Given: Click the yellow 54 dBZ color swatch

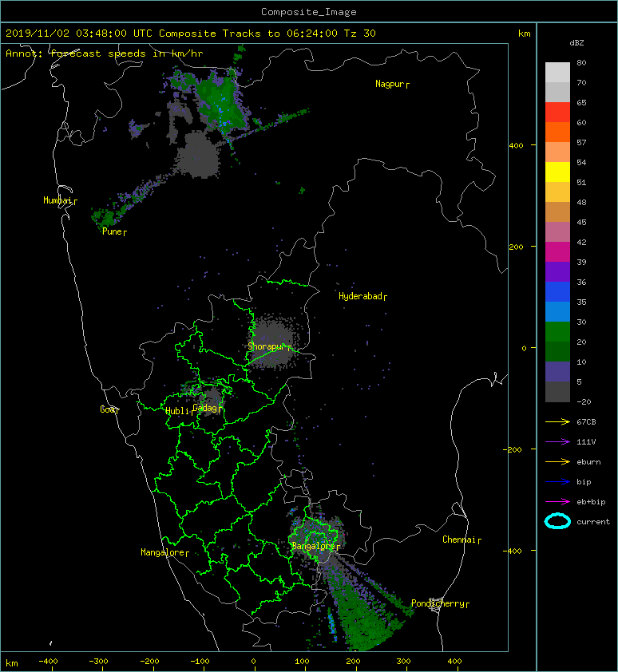Looking at the screenshot, I should tap(557, 172).
